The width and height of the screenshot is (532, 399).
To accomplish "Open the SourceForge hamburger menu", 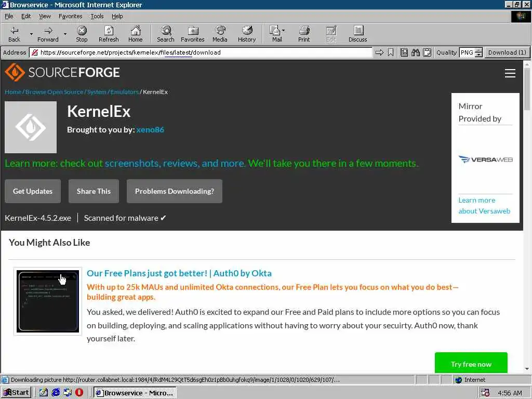I will pos(510,73).
